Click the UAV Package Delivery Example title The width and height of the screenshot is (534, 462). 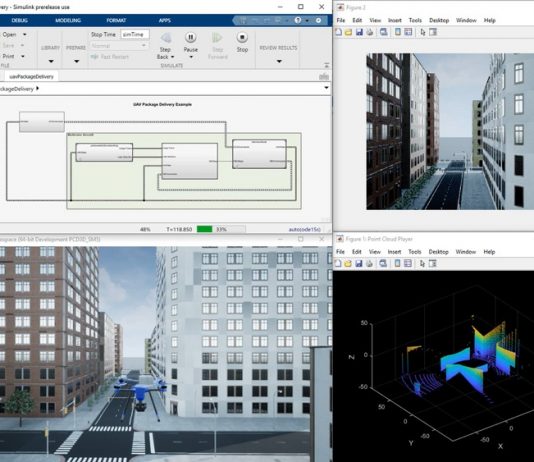[162, 105]
